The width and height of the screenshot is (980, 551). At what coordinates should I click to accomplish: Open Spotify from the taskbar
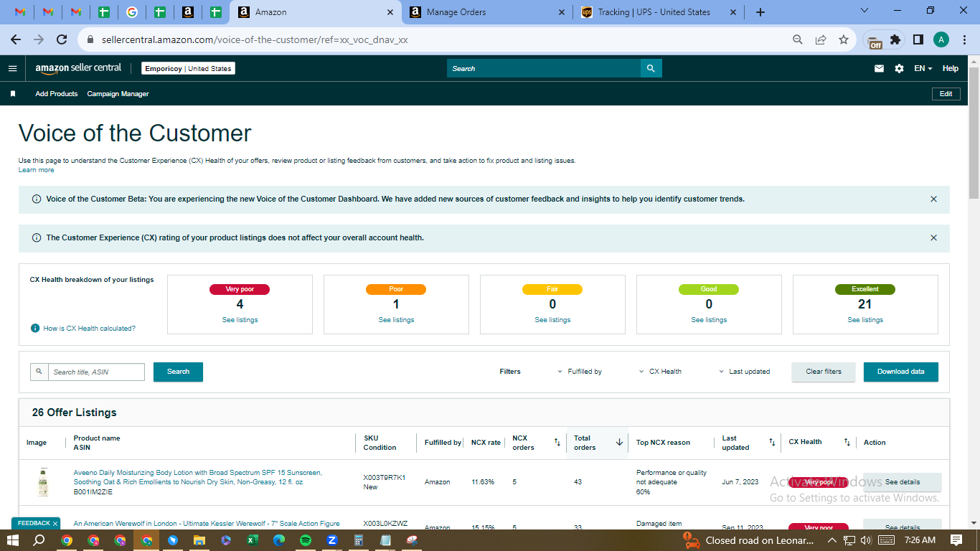pos(306,540)
